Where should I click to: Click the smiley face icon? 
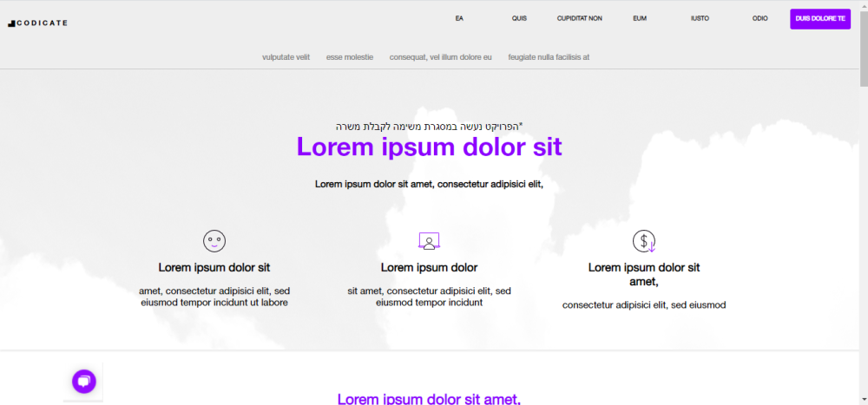(x=214, y=241)
